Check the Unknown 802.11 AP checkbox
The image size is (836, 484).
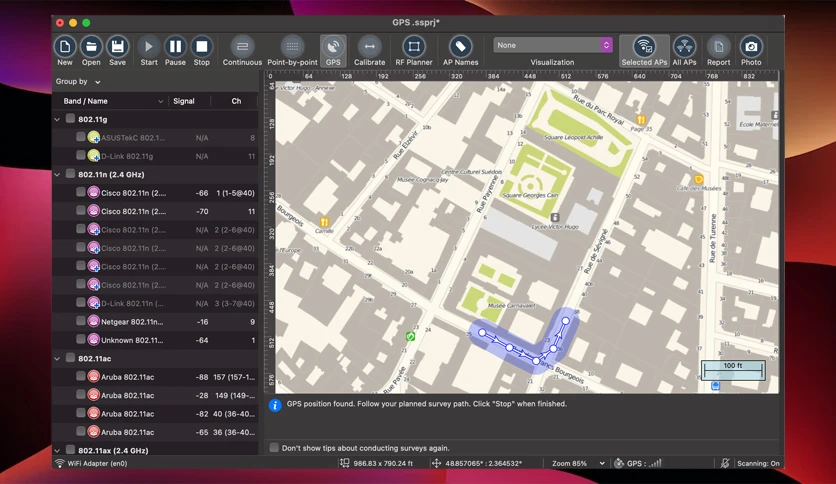point(81,339)
